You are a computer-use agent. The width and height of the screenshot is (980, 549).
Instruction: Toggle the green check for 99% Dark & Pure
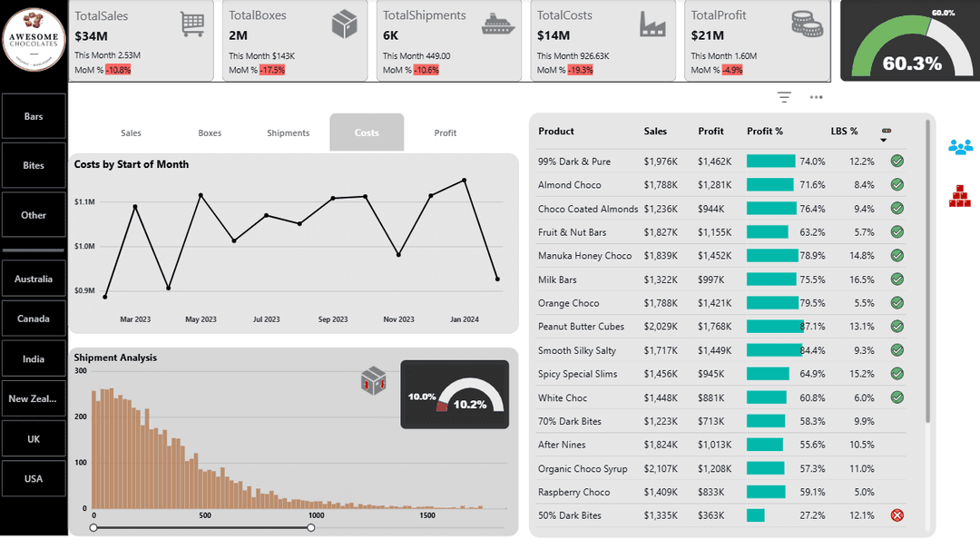(x=897, y=161)
